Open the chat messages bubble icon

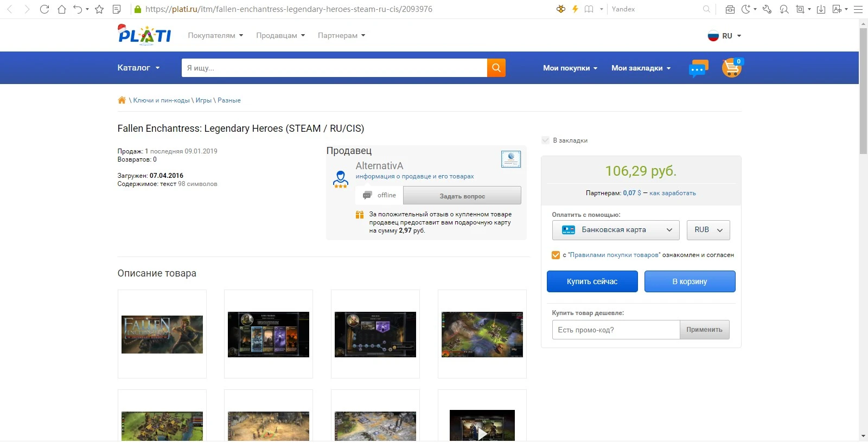698,68
